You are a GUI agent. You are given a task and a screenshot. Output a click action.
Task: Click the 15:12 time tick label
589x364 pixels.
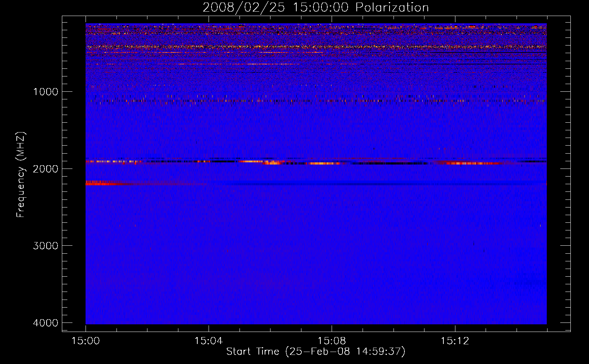click(455, 341)
